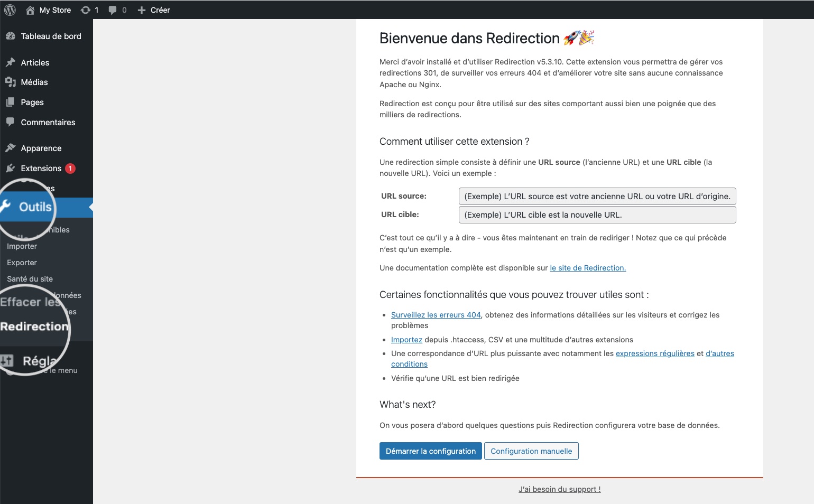Follow the 'le site de Redirection' link

click(588, 268)
